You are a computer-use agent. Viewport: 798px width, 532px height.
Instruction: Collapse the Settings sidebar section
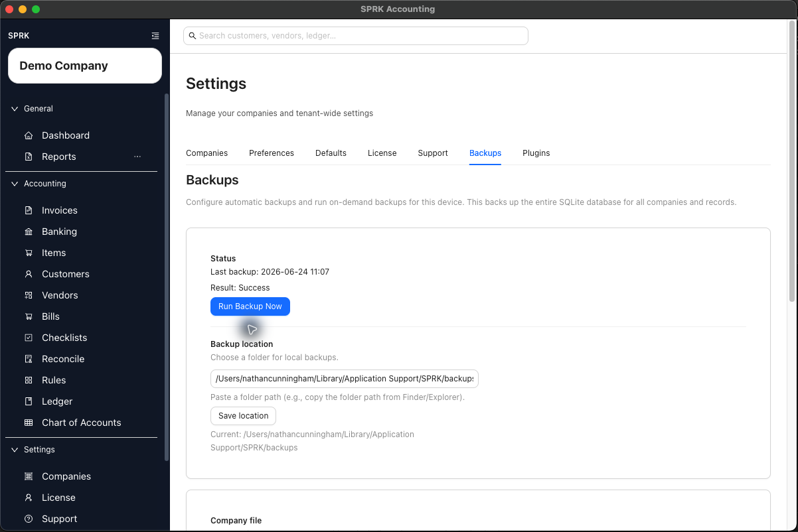(x=15, y=450)
